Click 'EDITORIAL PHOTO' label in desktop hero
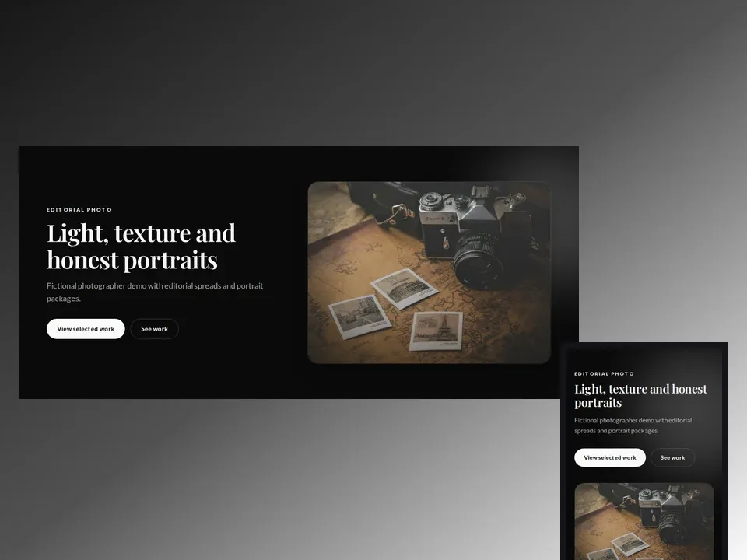 click(79, 209)
